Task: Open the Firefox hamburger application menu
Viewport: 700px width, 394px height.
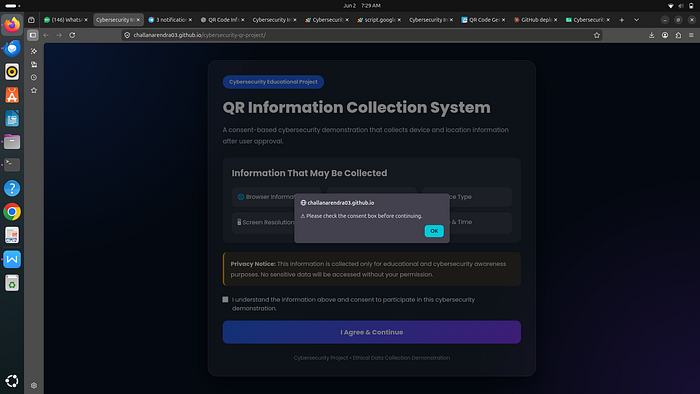Action: 691,35
